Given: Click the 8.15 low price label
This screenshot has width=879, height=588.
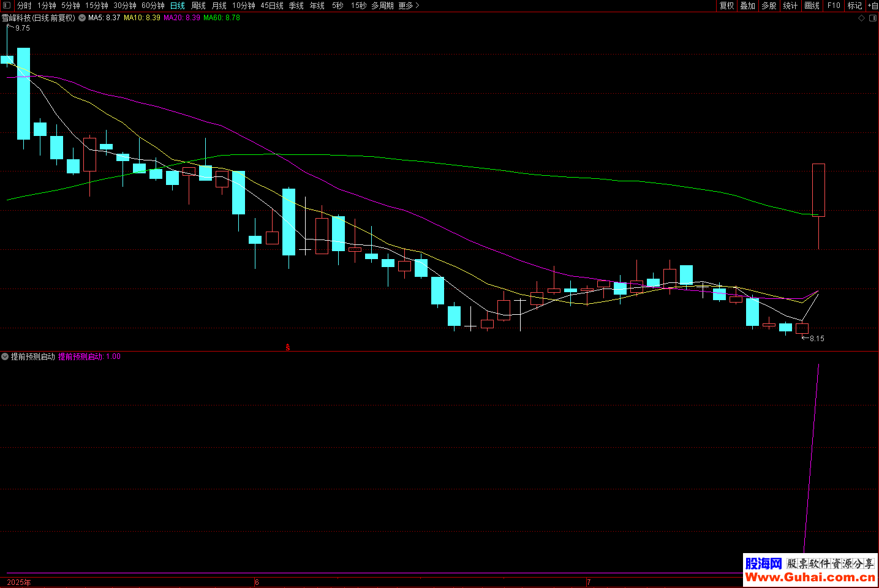Looking at the screenshot, I should (817, 339).
